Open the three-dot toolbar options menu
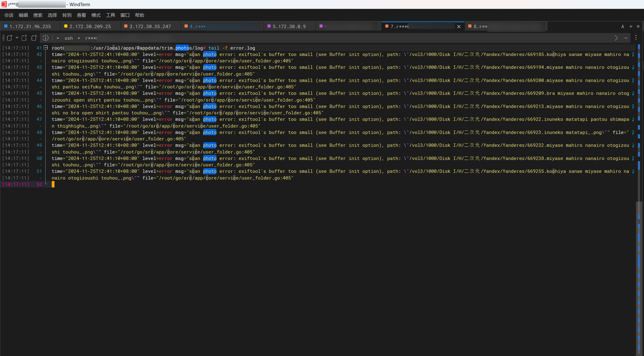Image resolution: width=644 pixels, height=356 pixels. (x=636, y=38)
